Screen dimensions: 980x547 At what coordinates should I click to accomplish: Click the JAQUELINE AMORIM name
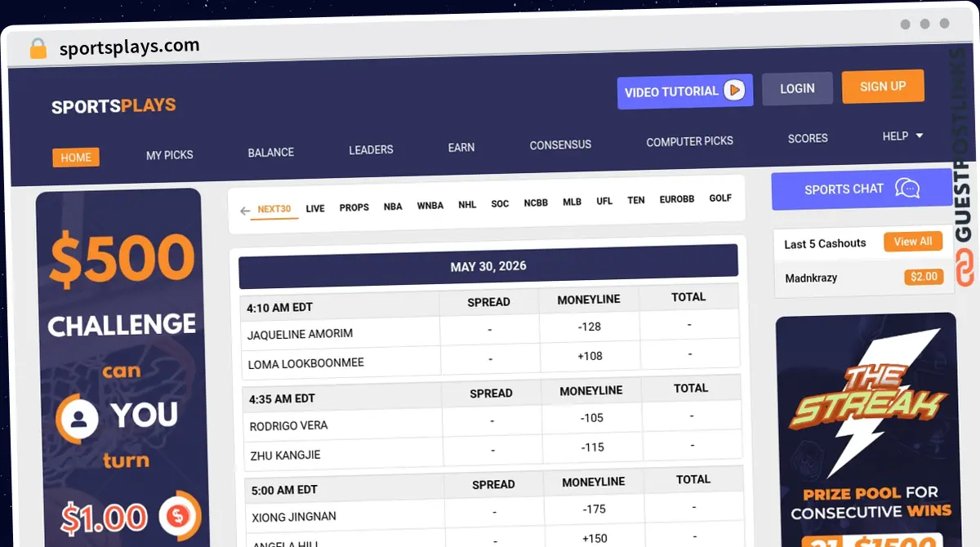pos(301,334)
